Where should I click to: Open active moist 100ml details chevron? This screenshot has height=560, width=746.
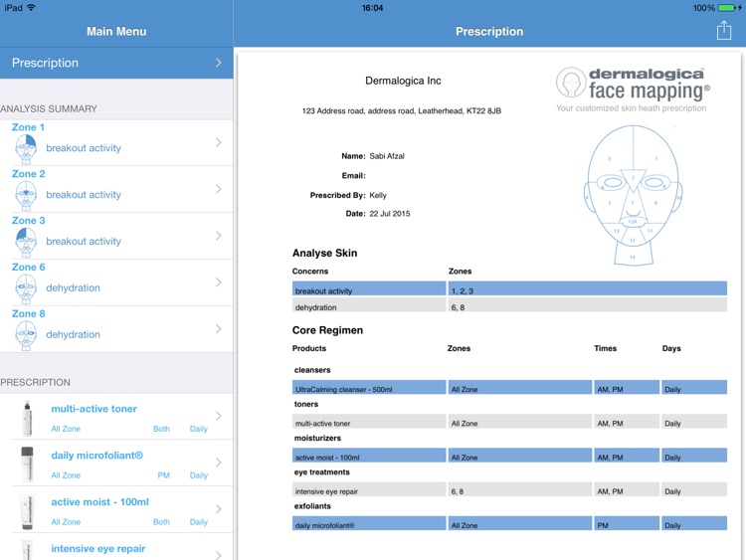pyautogui.click(x=219, y=509)
